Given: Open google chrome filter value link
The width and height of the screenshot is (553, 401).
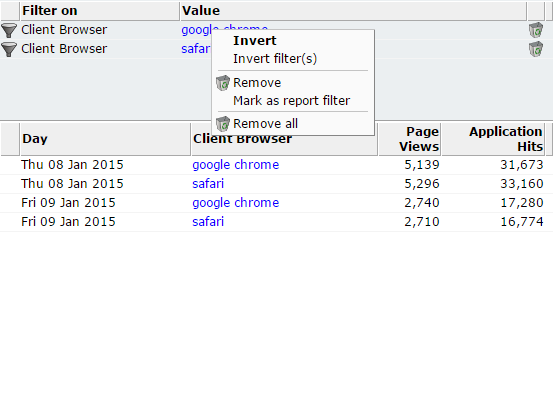Looking at the screenshot, I should [196, 30].
